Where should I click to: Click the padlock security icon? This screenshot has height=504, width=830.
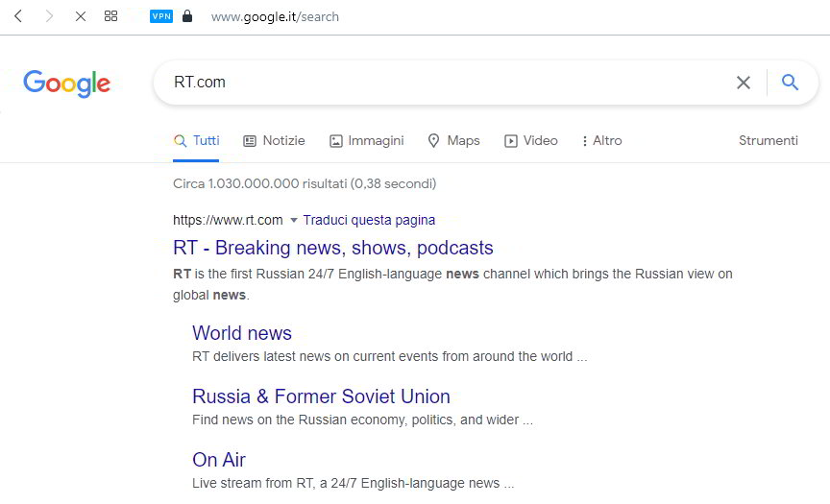coord(187,16)
